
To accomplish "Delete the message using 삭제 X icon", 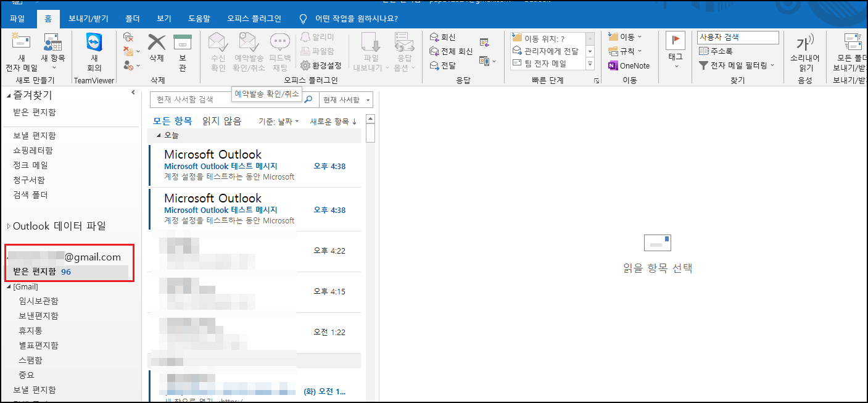I will click(157, 48).
